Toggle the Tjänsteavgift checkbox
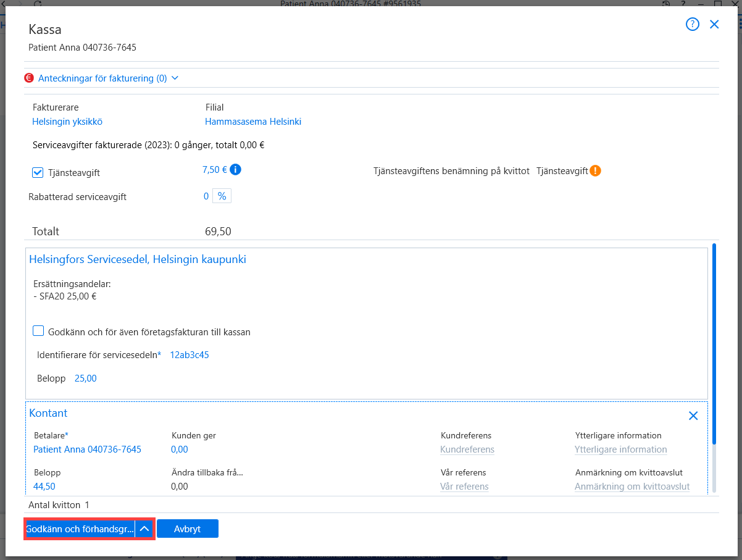The image size is (742, 560). 38,173
